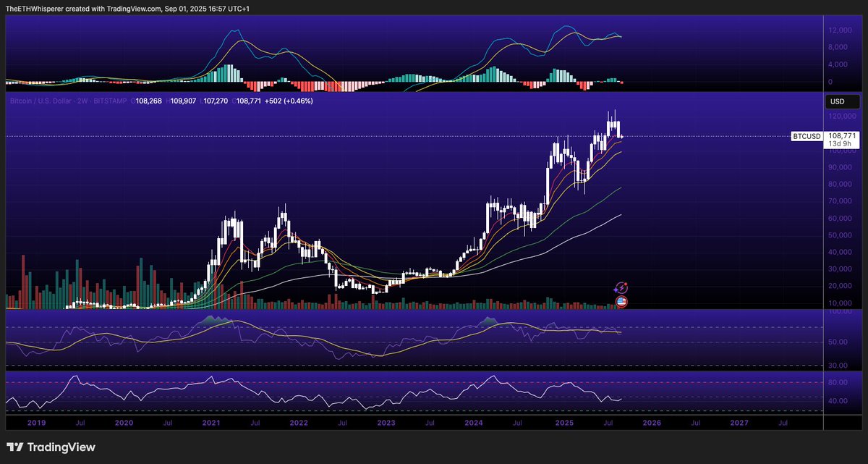Click the 2019 label on the time axis

tap(36, 422)
